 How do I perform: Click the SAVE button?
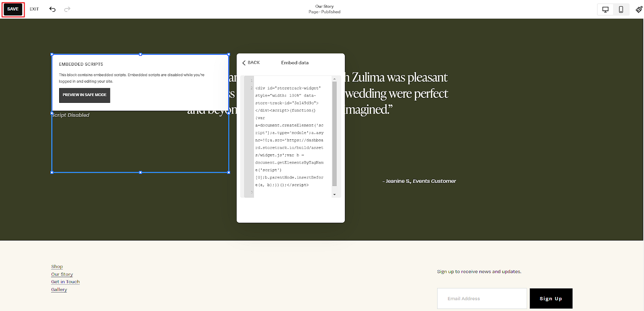pos(13,9)
